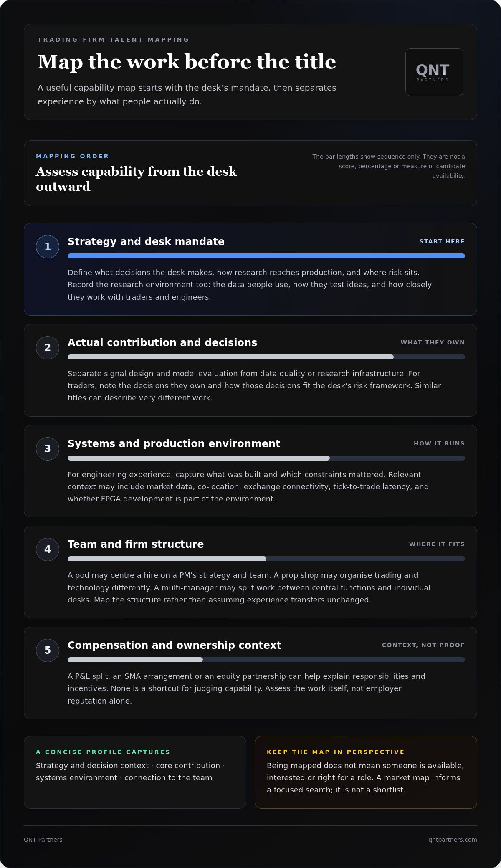The height and width of the screenshot is (868, 501).
Task: Click the Team and firm structure bar
Action: [266, 559]
